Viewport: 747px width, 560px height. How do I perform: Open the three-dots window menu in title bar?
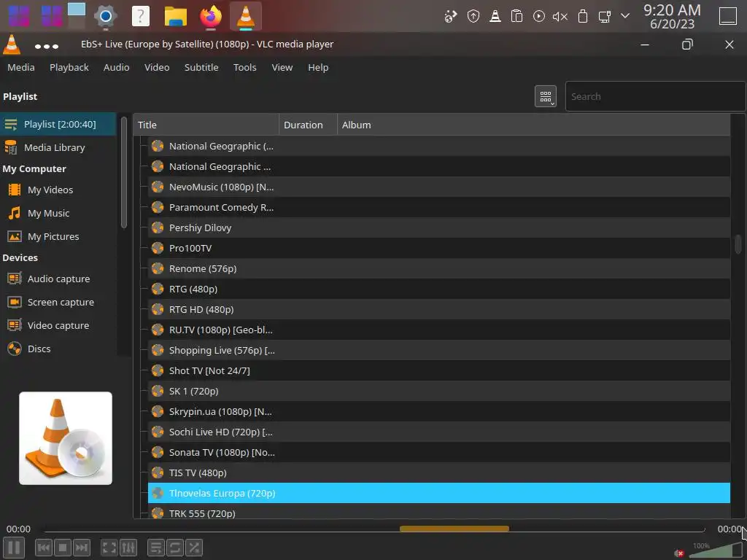tap(47, 46)
